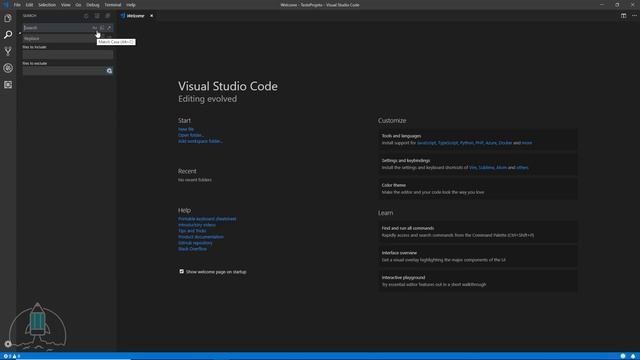Open the Extensions view in activity bar
This screenshot has height=360, width=640.
(x=8, y=84)
